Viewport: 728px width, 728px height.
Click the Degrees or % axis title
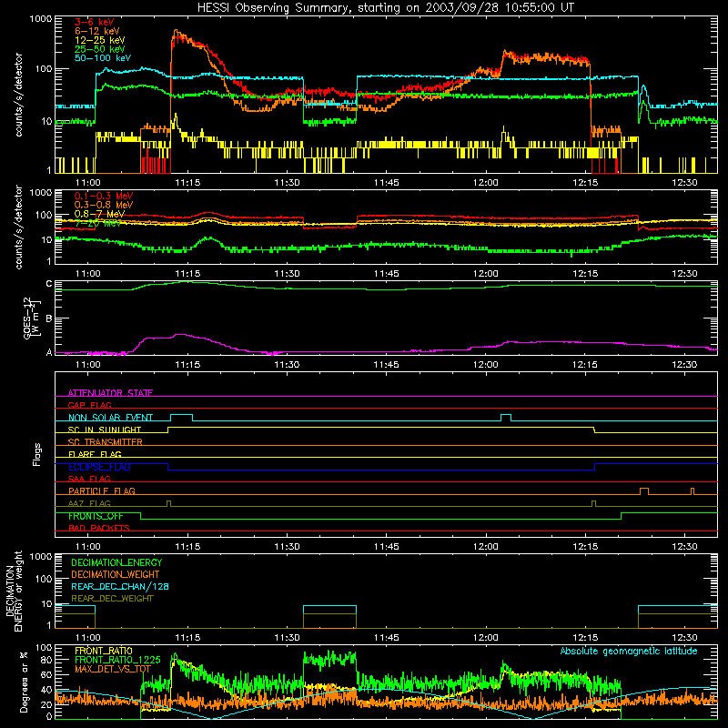24,682
